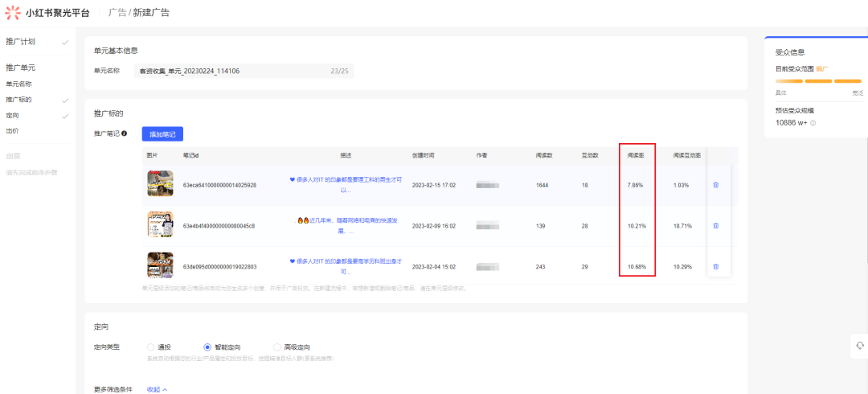
Task: Click the 互动数 column header
Action: pos(590,156)
